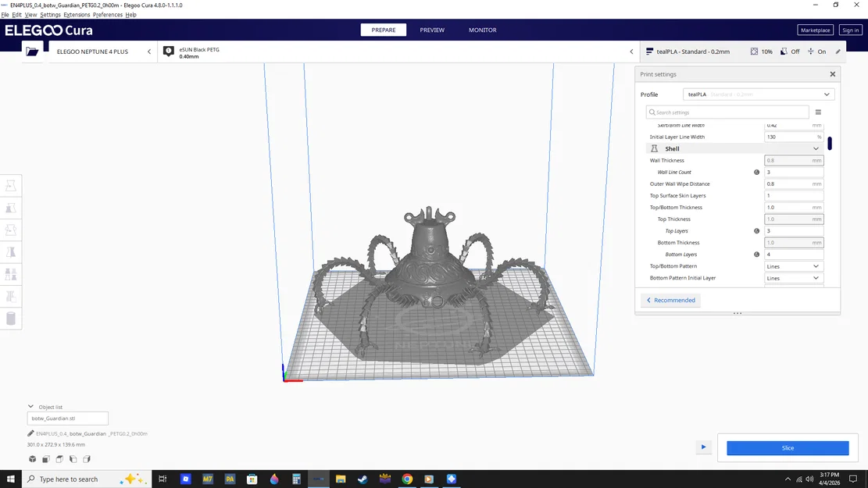The height and width of the screenshot is (488, 868).
Task: Open File Explorer from the taskbar
Action: click(x=341, y=479)
